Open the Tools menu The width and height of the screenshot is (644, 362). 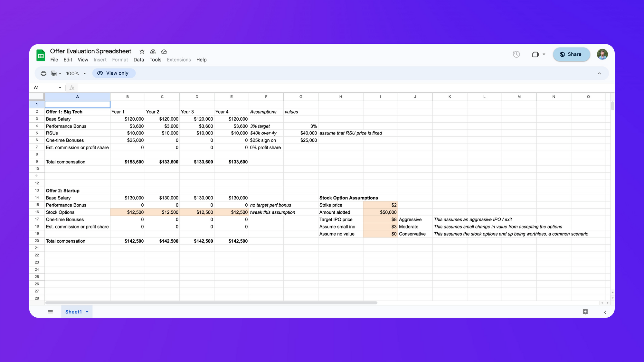155,60
